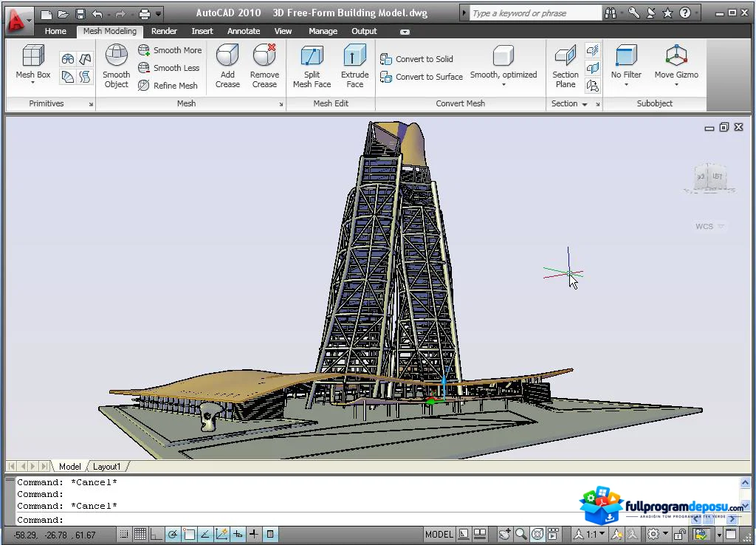The image size is (756, 545).
Task: Switch to the Annotate ribbon tab
Action: (244, 31)
